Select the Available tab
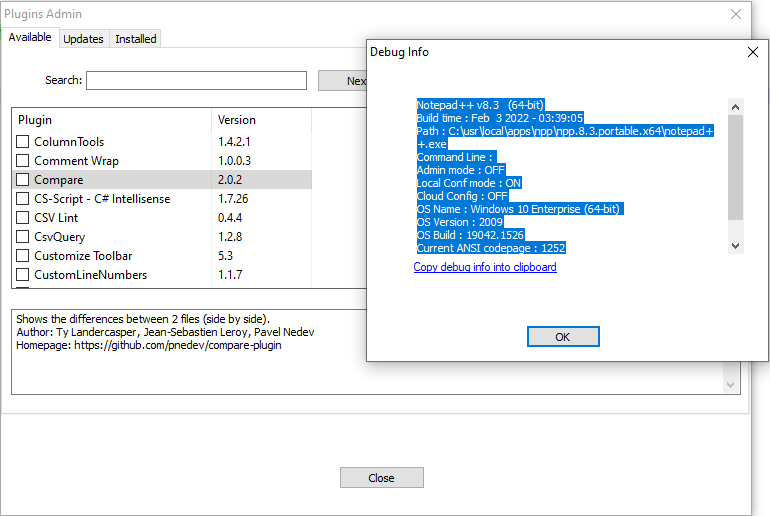This screenshot has width=770, height=516. 30,38
